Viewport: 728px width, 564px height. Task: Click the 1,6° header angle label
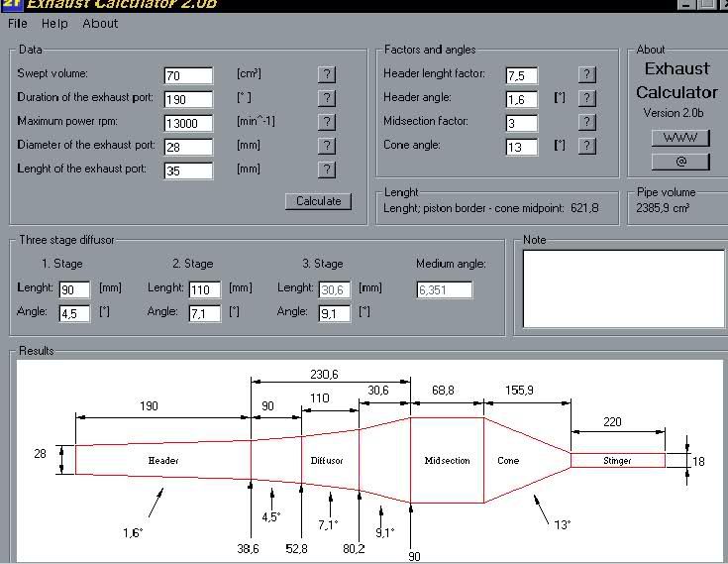[x=133, y=532]
